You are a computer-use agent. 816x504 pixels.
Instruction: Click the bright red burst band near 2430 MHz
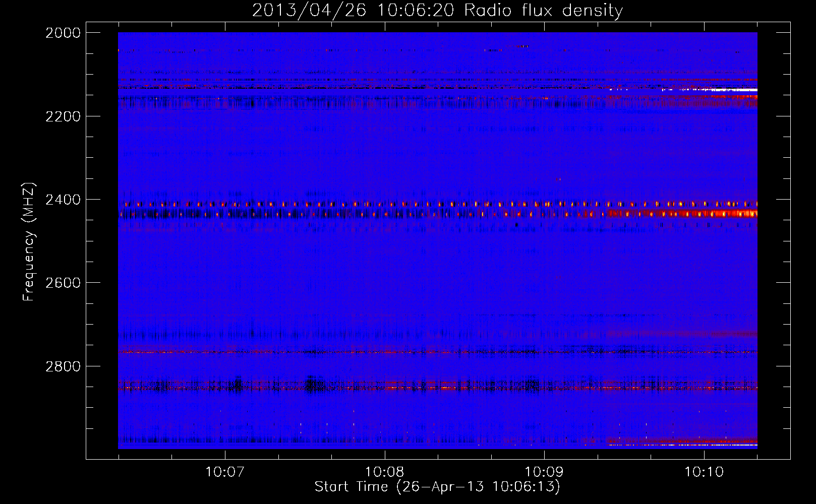pos(682,214)
